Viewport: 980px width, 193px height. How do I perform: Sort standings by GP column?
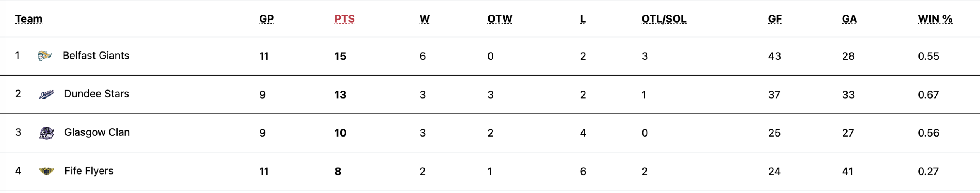tap(266, 19)
